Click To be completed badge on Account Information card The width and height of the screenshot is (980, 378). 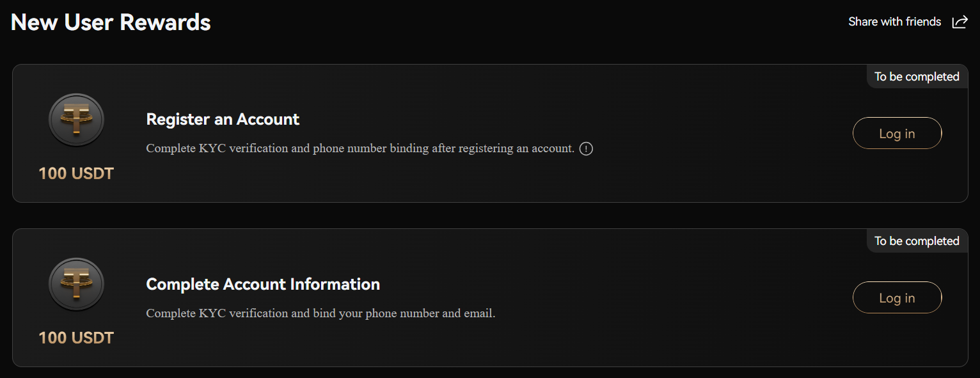(x=917, y=241)
